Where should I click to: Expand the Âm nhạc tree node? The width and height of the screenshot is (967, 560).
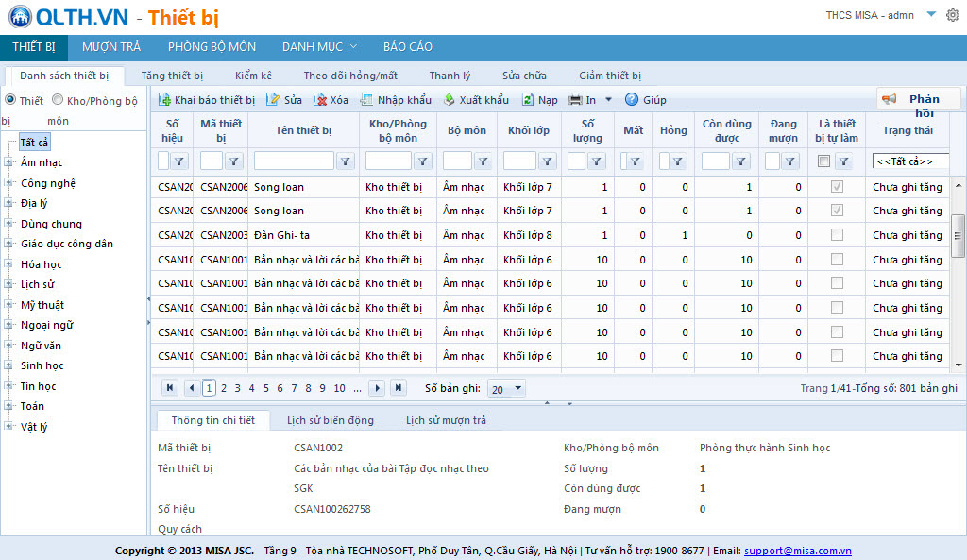coord(9,162)
